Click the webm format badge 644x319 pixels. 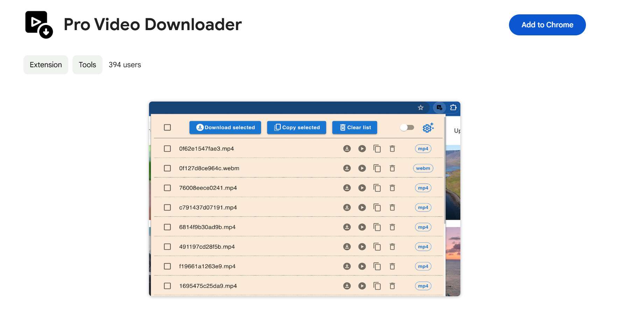click(x=423, y=168)
